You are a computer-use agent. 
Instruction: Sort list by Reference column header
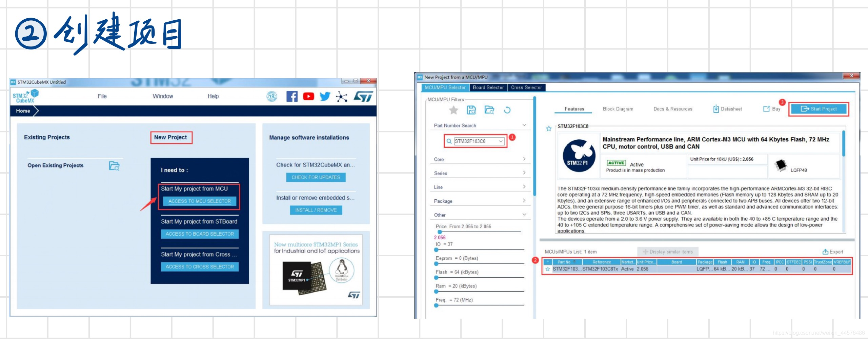pyautogui.click(x=601, y=262)
